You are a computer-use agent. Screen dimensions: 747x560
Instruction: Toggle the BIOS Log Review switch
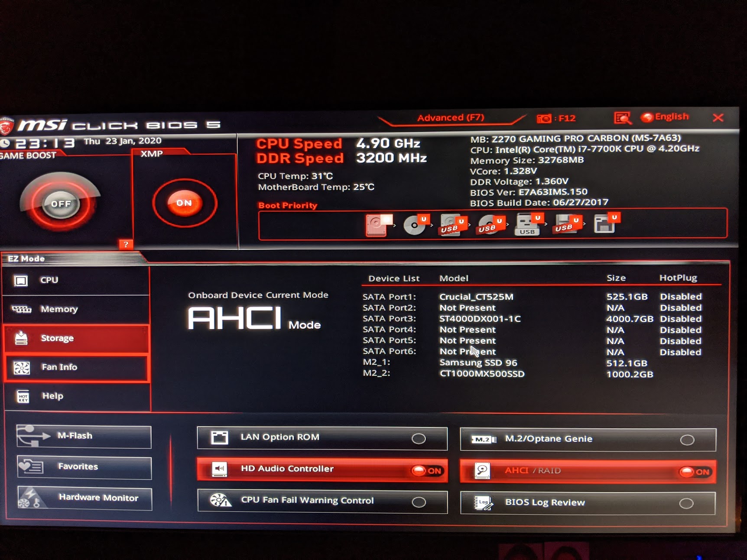coord(686,504)
